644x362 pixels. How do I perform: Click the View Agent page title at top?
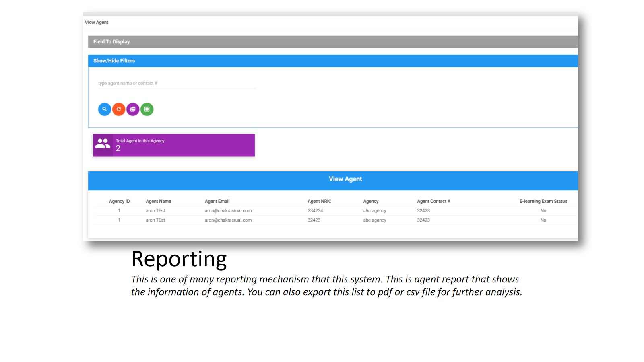click(x=97, y=23)
